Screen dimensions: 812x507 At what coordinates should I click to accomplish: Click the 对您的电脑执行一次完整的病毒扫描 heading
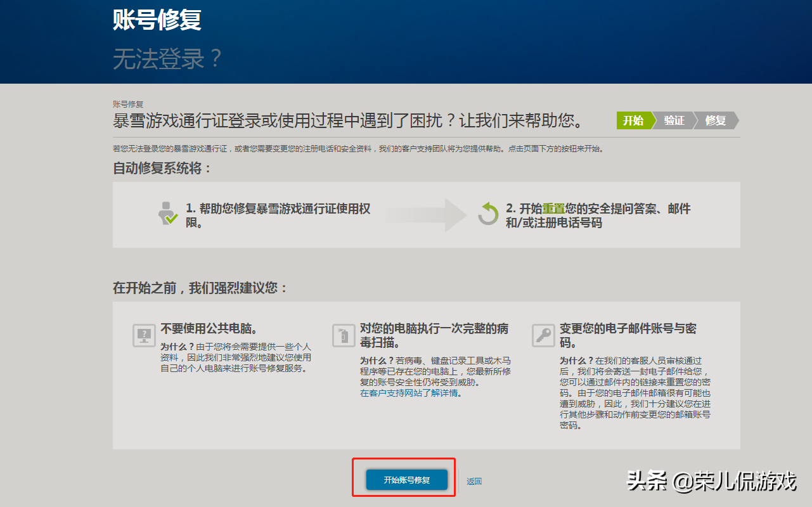[x=434, y=335]
